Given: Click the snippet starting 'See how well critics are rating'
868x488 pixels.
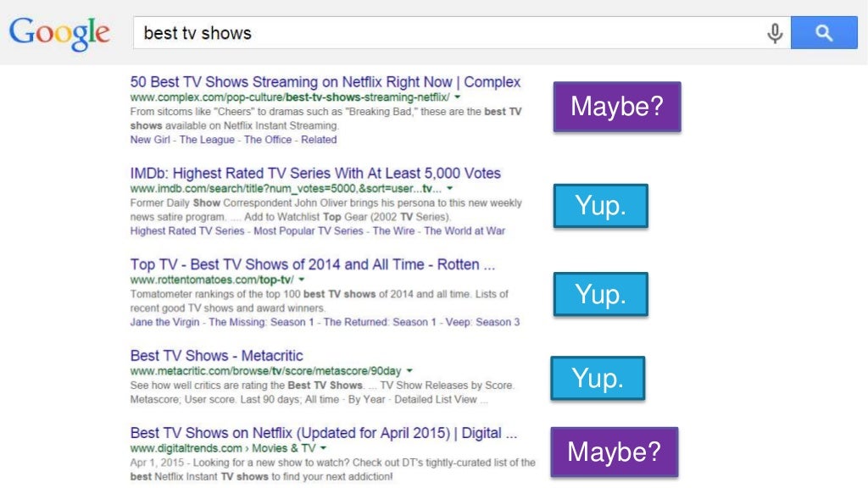Looking at the screenshot, I should tap(322, 392).
